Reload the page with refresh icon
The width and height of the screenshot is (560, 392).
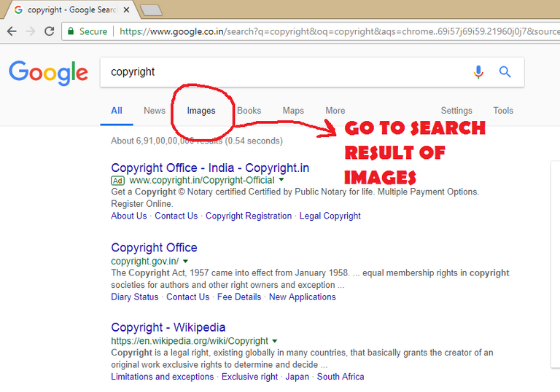tap(50, 31)
